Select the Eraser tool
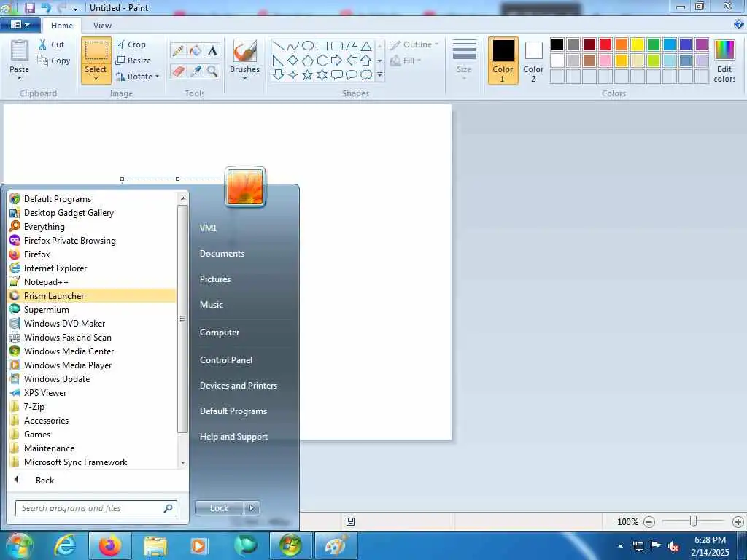This screenshot has width=747, height=560. click(178, 71)
